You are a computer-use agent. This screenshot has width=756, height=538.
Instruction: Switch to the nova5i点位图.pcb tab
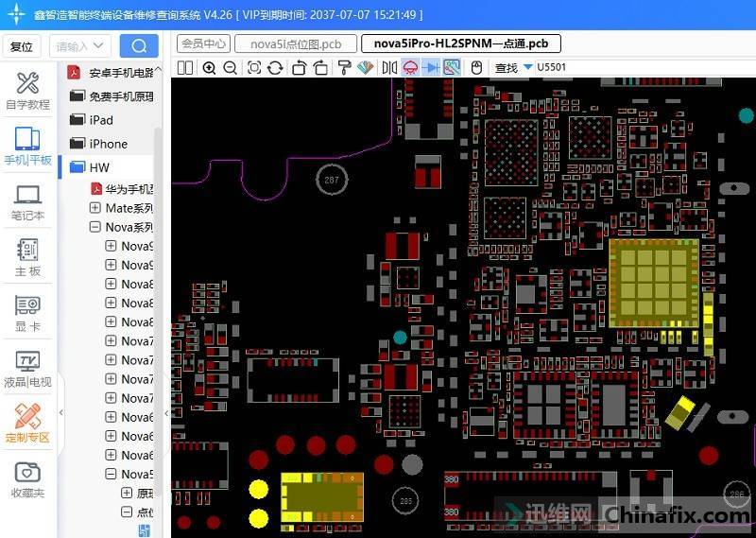296,43
